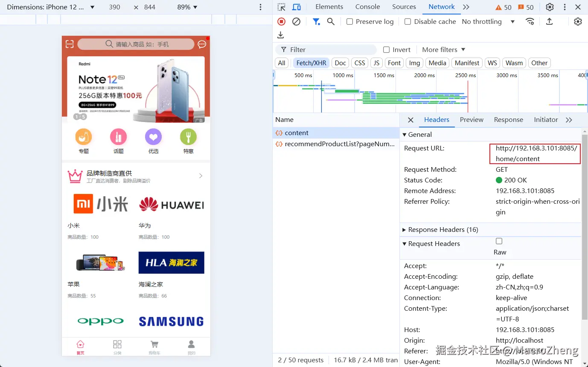
Task: Import HAR file with upload arrow
Action: click(x=550, y=21)
